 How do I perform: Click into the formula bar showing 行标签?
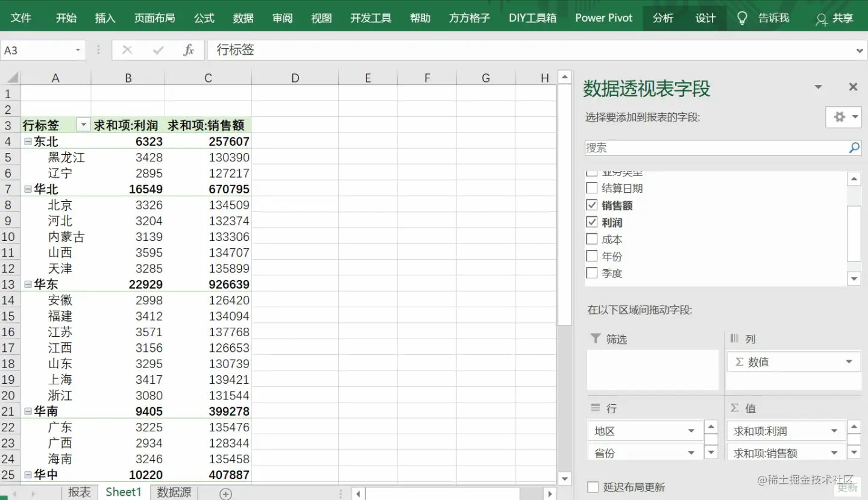pyautogui.click(x=536, y=50)
